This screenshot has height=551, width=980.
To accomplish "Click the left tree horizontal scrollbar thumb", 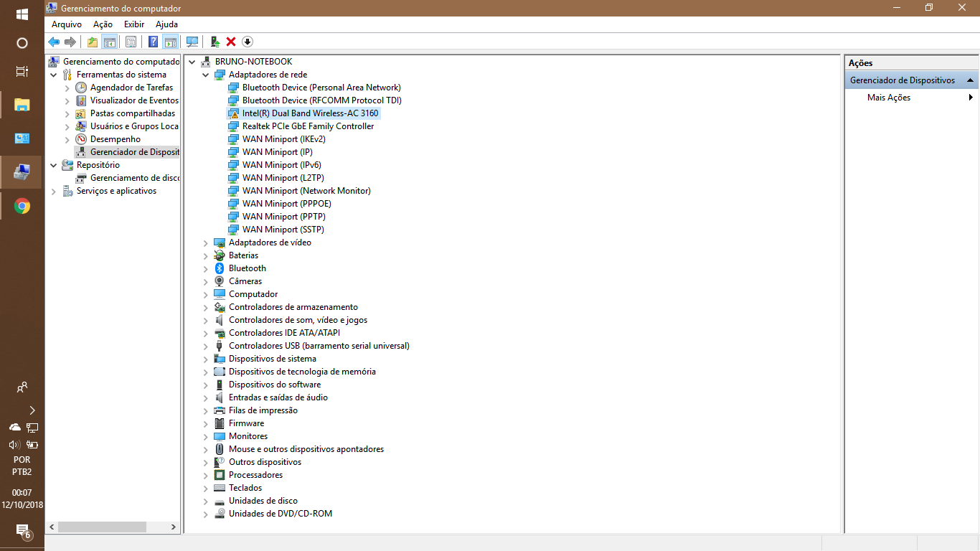I will [102, 527].
